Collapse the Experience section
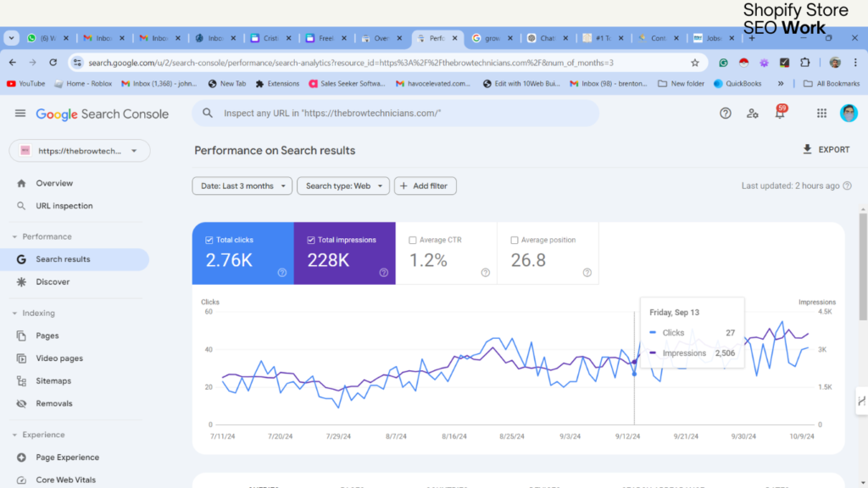This screenshot has width=868, height=488. click(x=14, y=435)
